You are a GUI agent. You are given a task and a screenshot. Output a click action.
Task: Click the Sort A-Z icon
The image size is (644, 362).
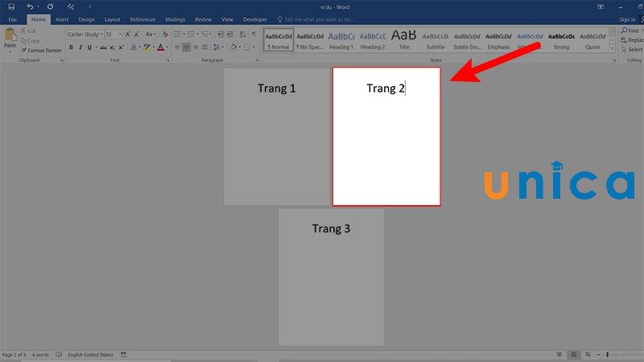pyautogui.click(x=242, y=34)
